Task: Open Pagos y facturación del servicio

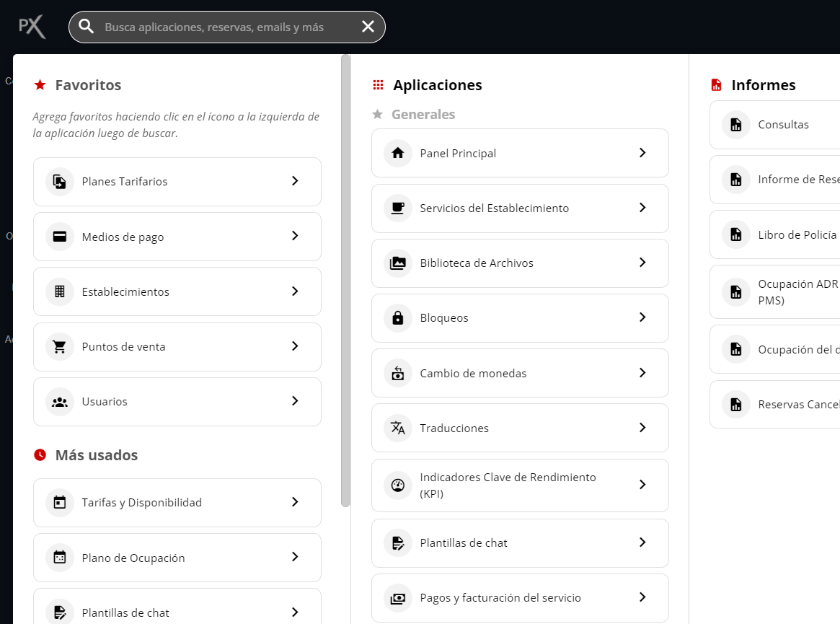Action: click(x=500, y=598)
